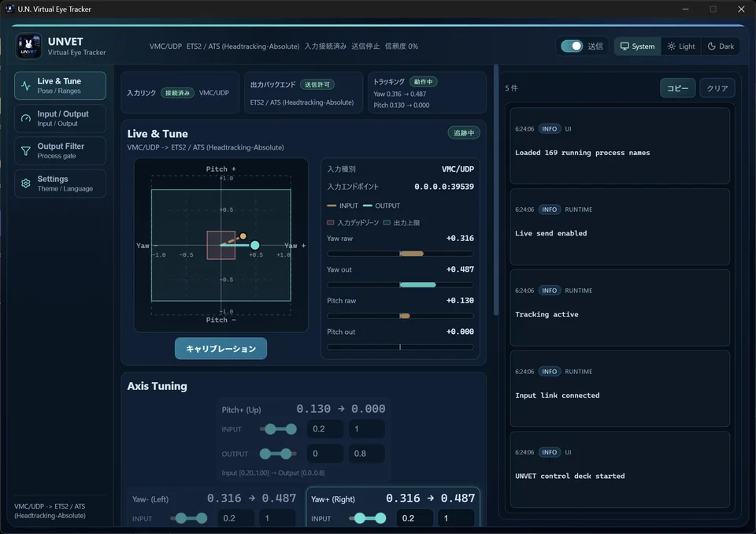
Task: Click the 送信許可 badge on output backend
Action: 317,84
